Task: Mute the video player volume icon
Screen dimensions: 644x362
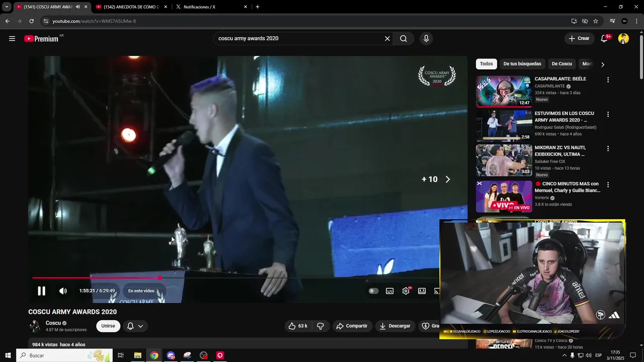Action: click(63, 291)
